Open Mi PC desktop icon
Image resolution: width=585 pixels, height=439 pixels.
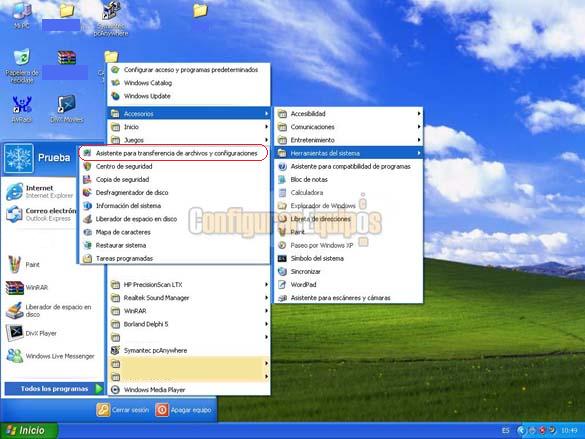click(x=21, y=15)
